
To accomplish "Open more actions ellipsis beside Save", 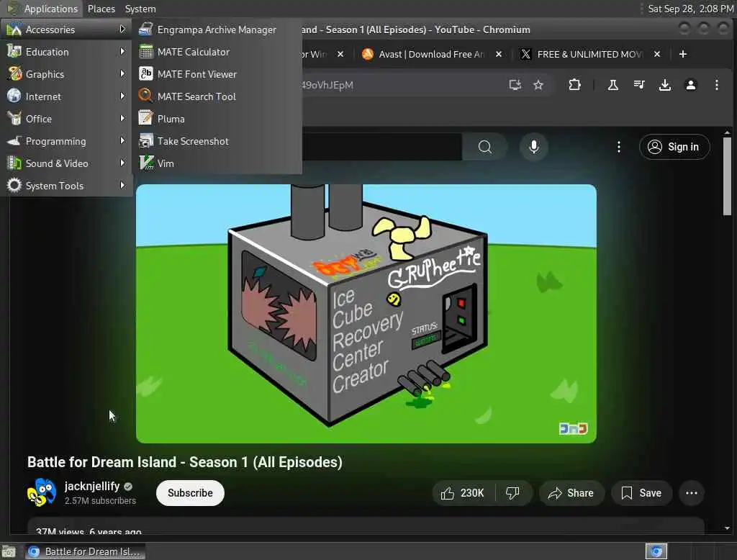I will coord(692,493).
